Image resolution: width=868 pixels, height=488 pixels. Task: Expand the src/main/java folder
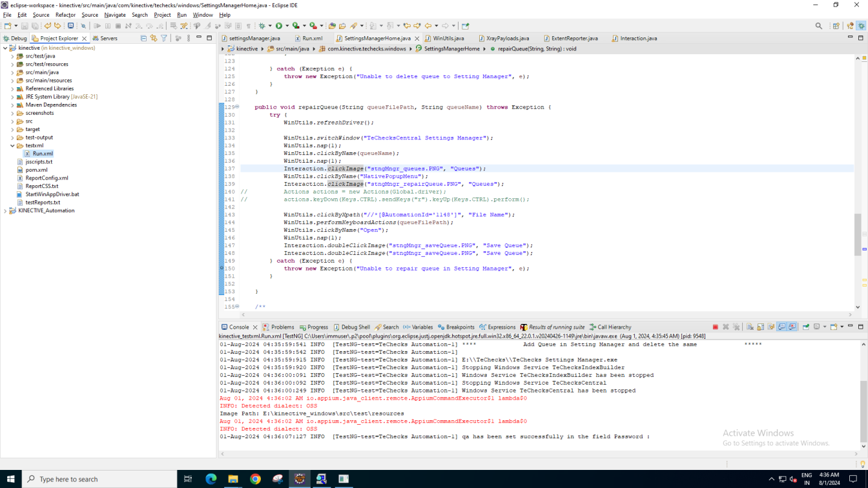coord(12,72)
